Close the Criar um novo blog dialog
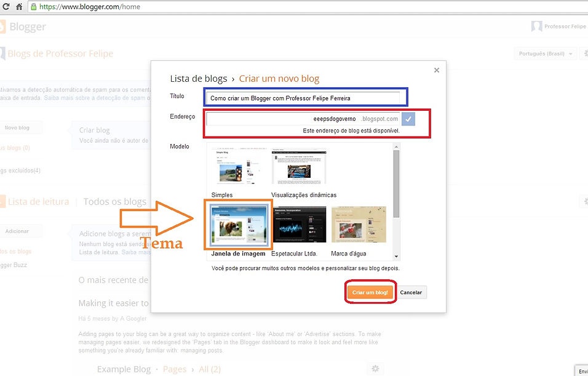 [437, 70]
